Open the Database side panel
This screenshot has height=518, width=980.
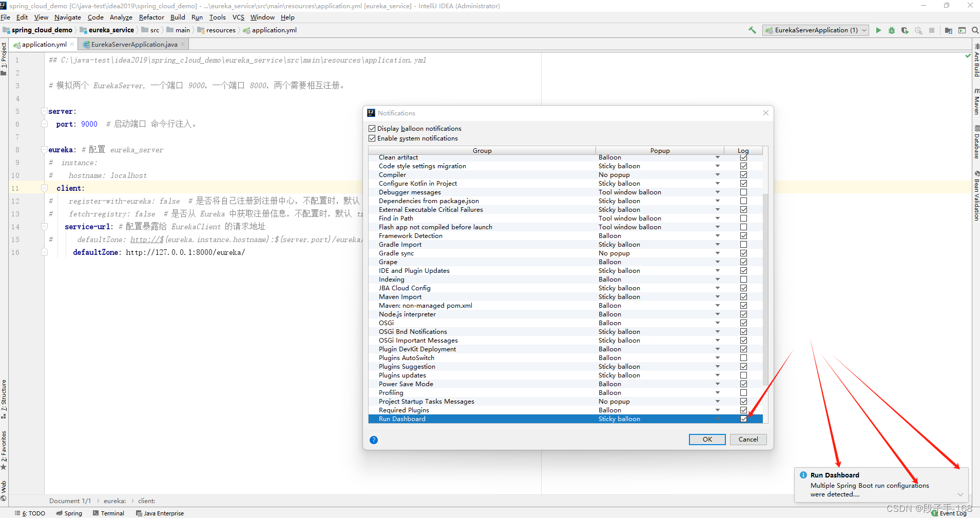(x=976, y=142)
